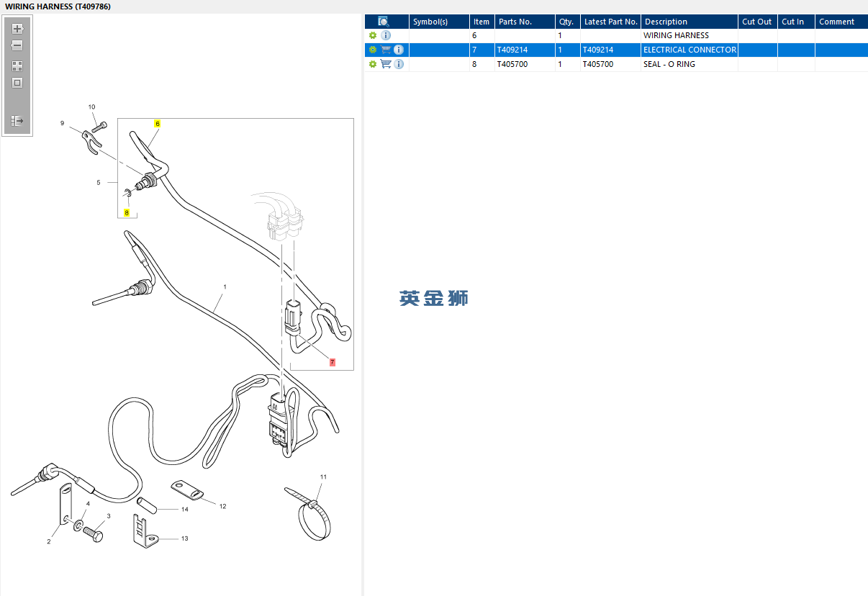Select the ELECTRICAL CONNECTOR description cell

pyautogui.click(x=690, y=50)
